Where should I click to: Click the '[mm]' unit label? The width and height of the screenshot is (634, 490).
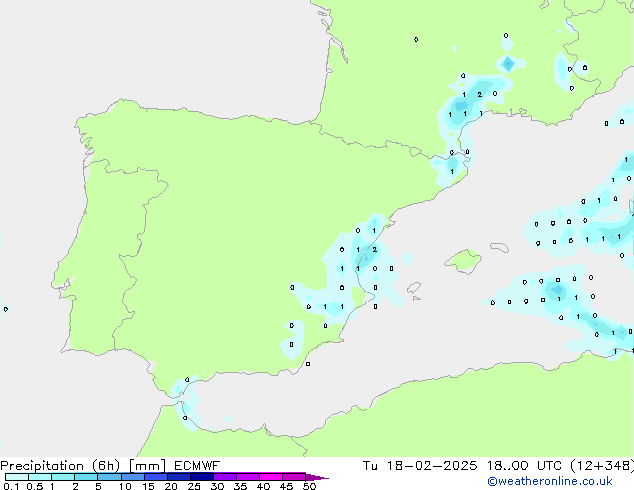tap(147, 466)
